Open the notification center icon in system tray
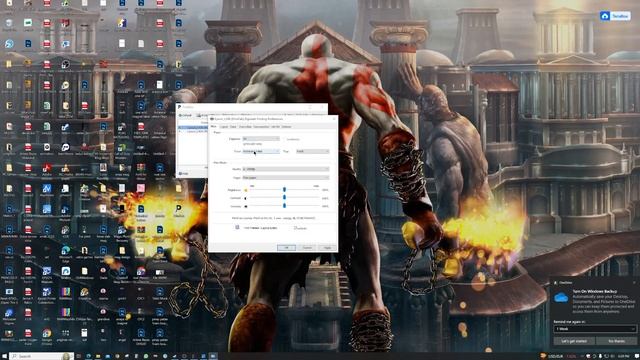The width and height of the screenshot is (640, 360). point(636,356)
